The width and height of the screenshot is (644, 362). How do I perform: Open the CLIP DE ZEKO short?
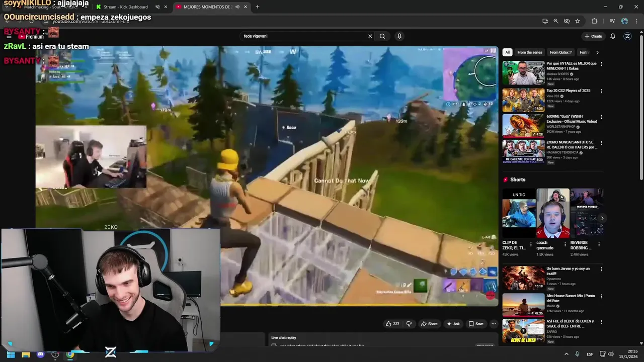[x=519, y=213]
